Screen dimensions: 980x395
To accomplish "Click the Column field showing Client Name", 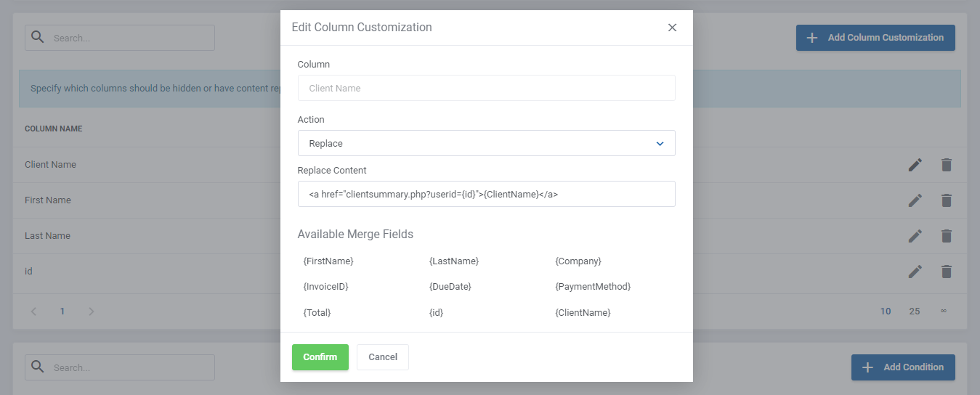I will click(x=486, y=88).
